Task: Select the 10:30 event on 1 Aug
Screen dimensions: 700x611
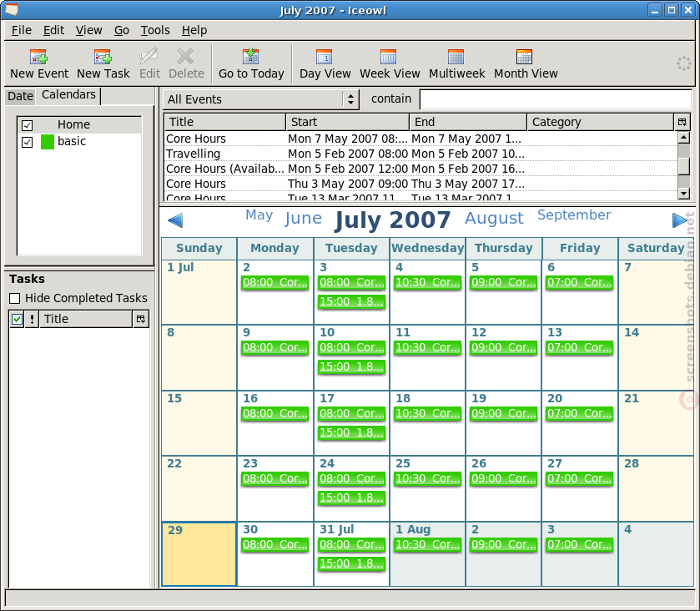Action: tap(428, 545)
